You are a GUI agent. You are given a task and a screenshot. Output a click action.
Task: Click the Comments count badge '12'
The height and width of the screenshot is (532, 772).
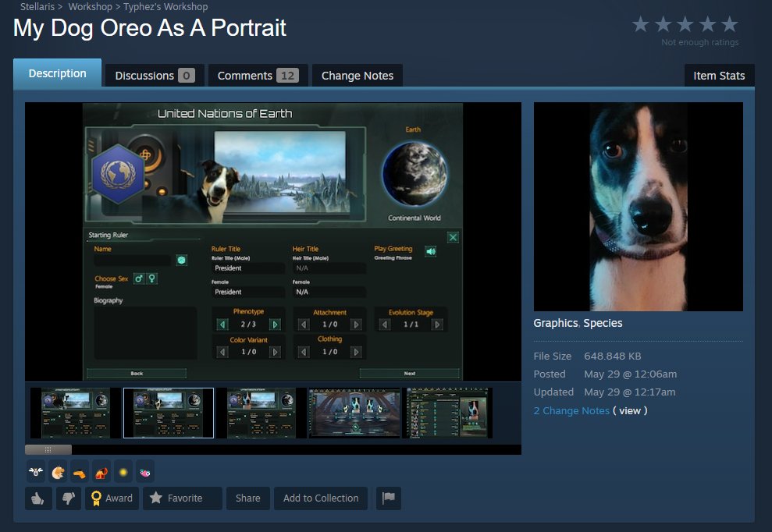coord(287,76)
